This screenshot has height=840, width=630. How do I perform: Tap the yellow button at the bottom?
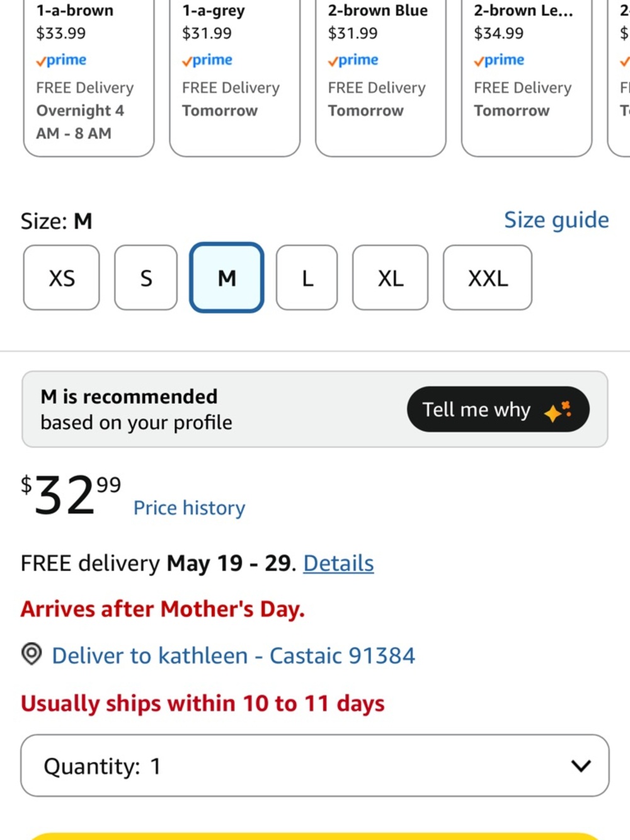point(315,836)
